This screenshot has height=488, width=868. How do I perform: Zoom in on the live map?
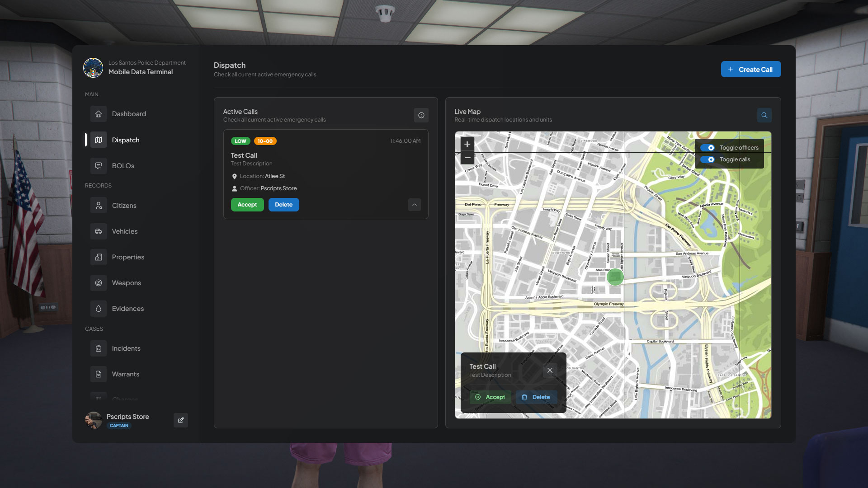click(x=467, y=144)
